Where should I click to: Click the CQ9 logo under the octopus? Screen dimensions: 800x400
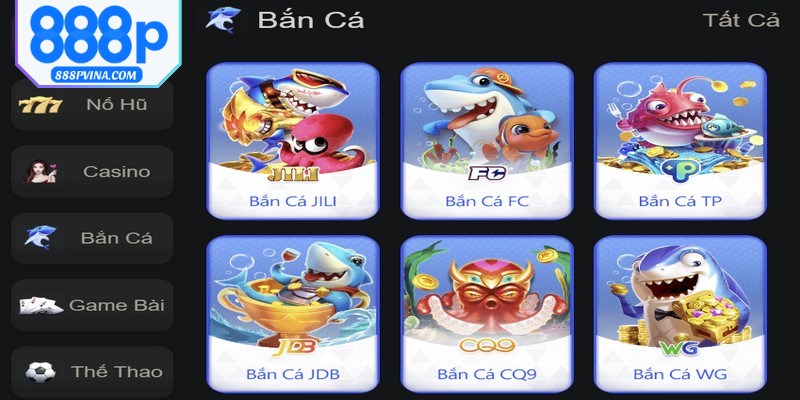[x=486, y=346]
